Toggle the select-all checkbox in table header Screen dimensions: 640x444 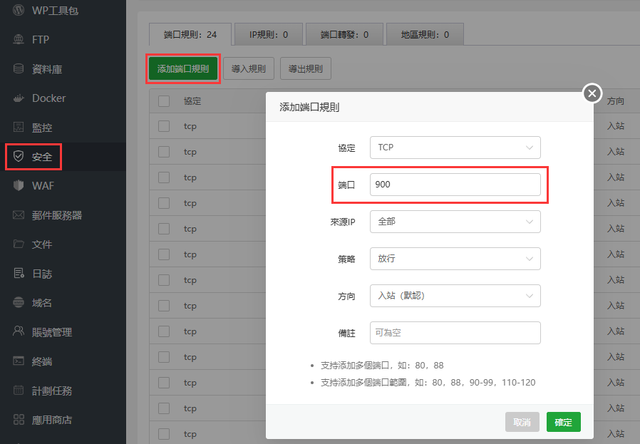(164, 101)
